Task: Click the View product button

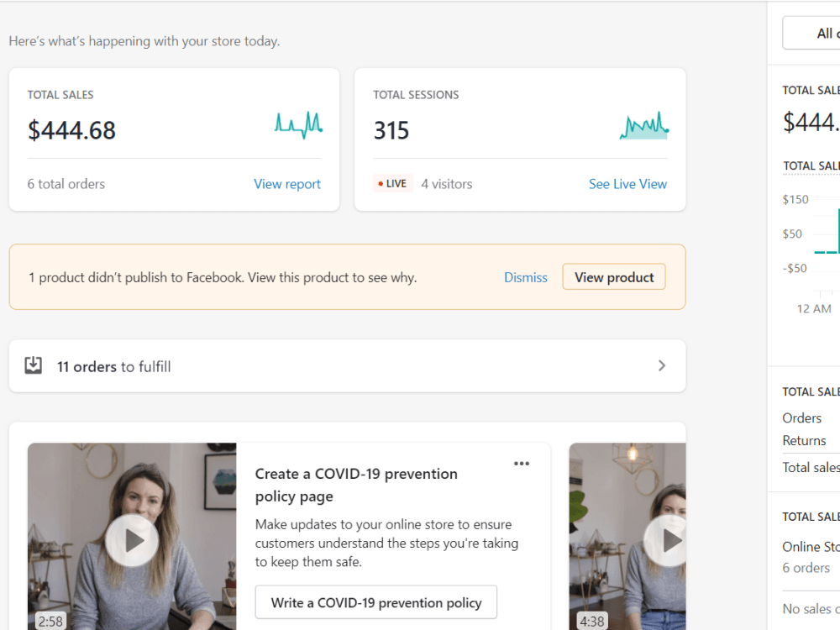Action: click(x=614, y=277)
